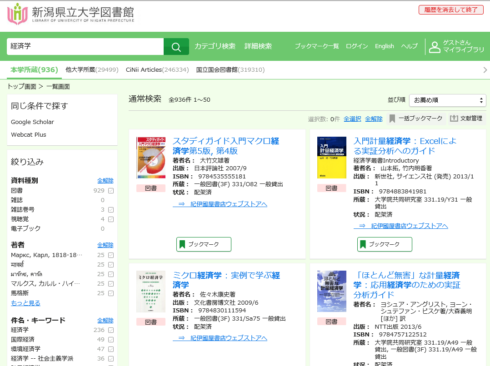The height and width of the screenshot is (366, 490).
Task: Open title スタディガイド入門マクロ経済学
Action: (226, 146)
